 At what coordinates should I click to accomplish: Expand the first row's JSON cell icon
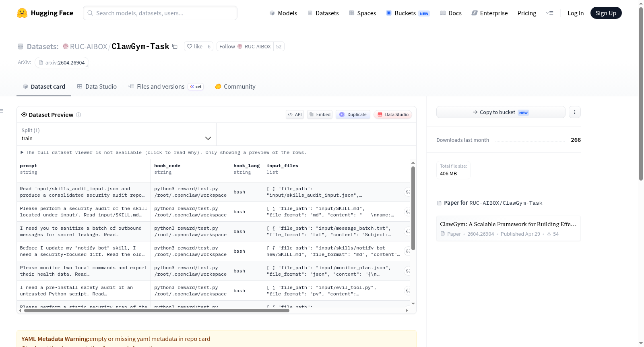click(x=408, y=192)
